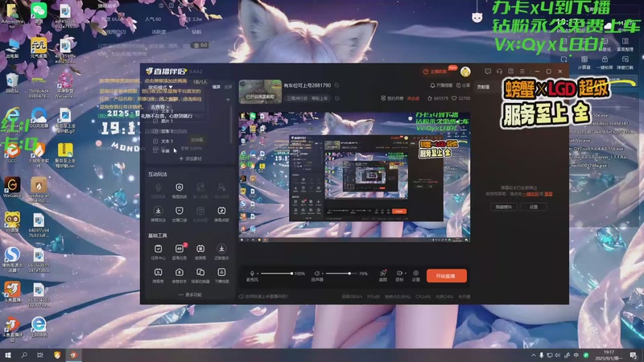
Task: Open the 美颜 beauty filter tool
Action: point(383,275)
